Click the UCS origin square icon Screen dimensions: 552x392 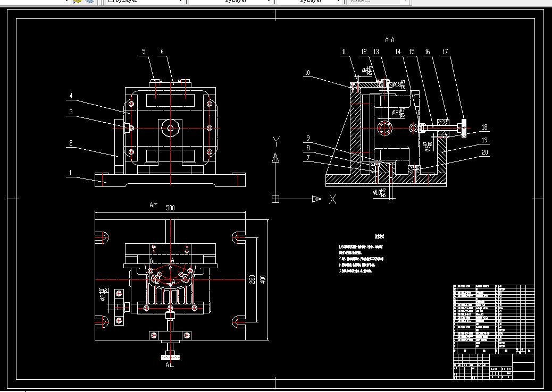click(275, 199)
